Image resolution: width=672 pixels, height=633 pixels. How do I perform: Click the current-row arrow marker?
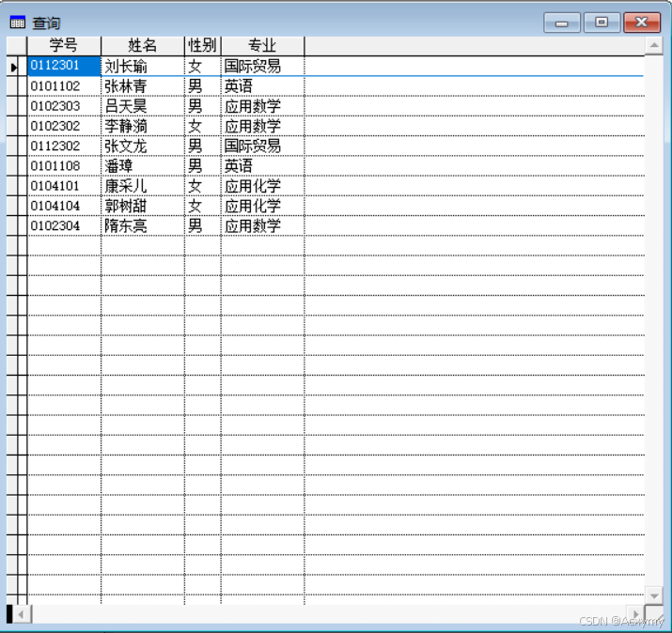point(14,68)
